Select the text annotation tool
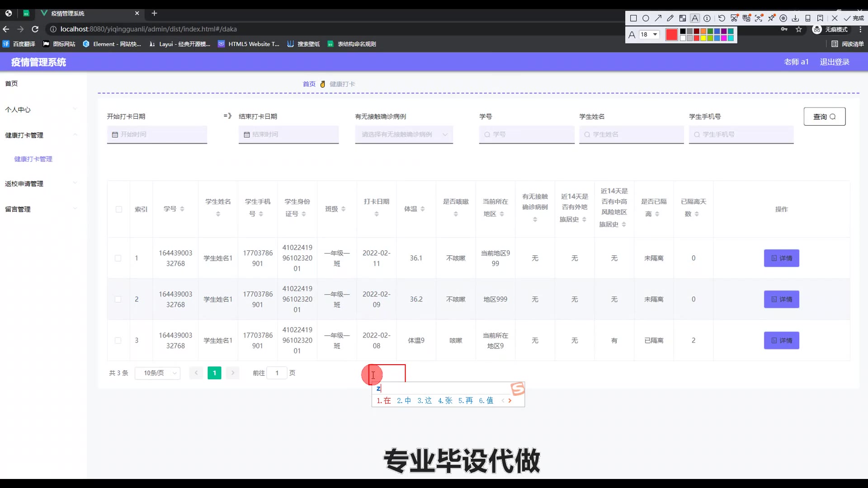Viewport: 868px width, 488px height. (695, 19)
